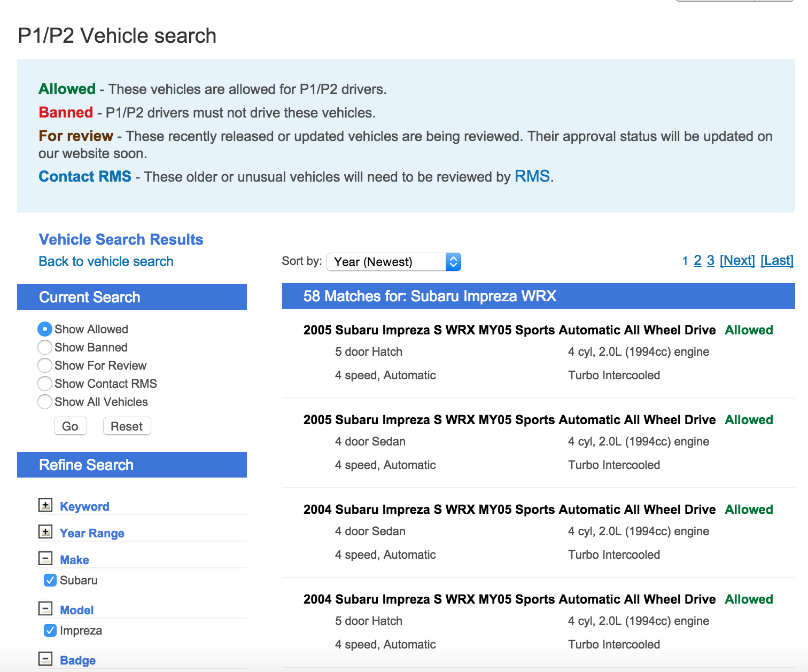Collapse the Badge section minus icon

point(46,659)
